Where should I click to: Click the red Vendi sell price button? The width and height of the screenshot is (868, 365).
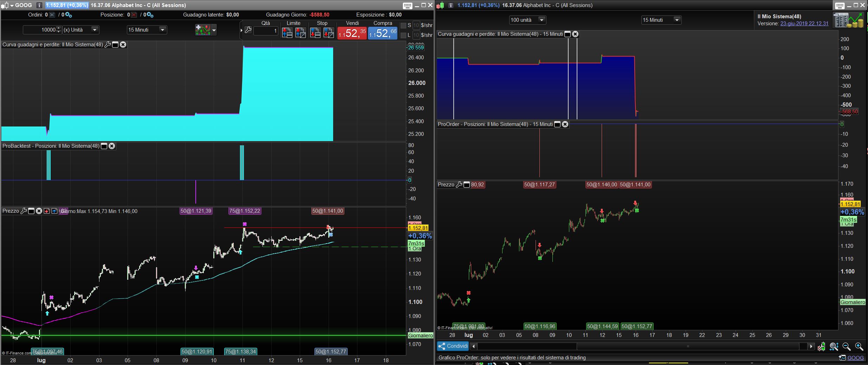[352, 33]
